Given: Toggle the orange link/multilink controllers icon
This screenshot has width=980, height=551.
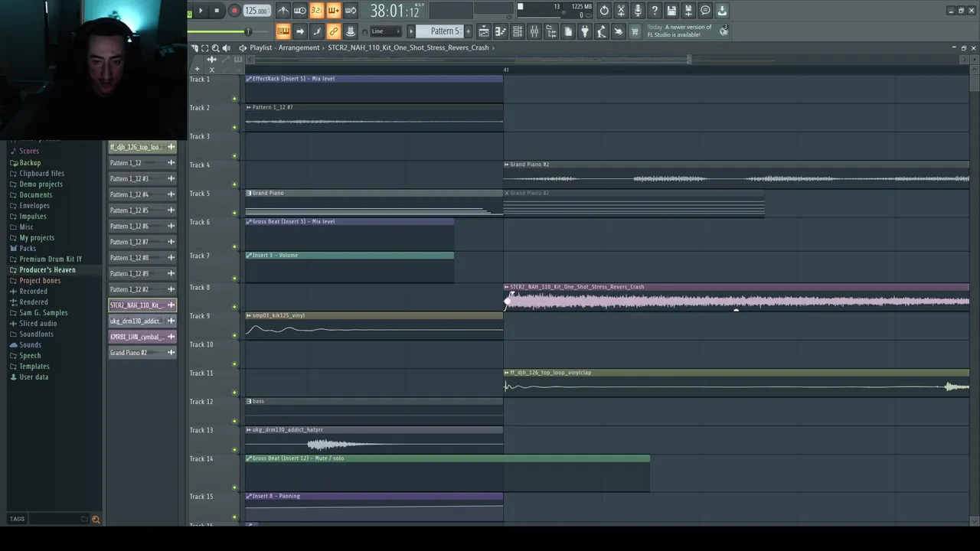Looking at the screenshot, I should (333, 31).
